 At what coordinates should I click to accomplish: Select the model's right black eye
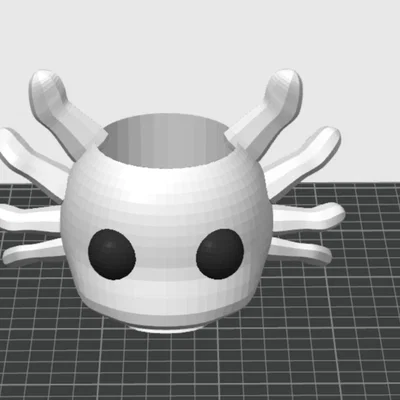pyautogui.click(x=220, y=253)
